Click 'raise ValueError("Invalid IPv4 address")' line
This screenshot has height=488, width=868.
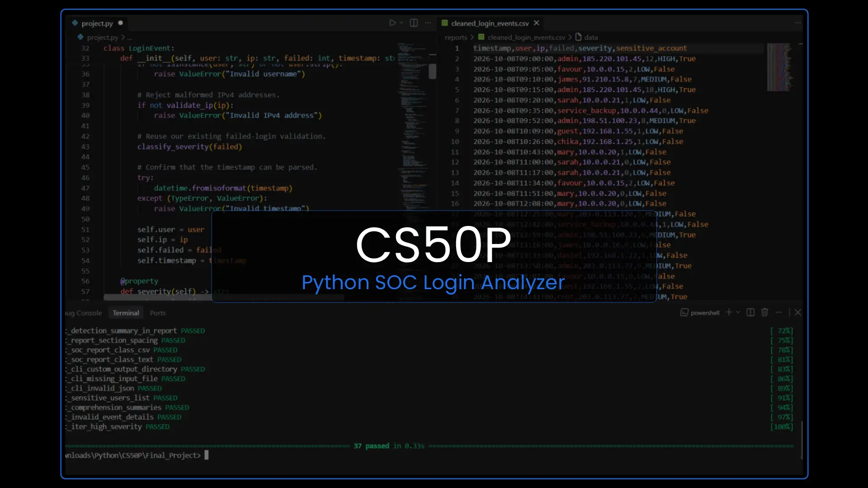[237, 116]
